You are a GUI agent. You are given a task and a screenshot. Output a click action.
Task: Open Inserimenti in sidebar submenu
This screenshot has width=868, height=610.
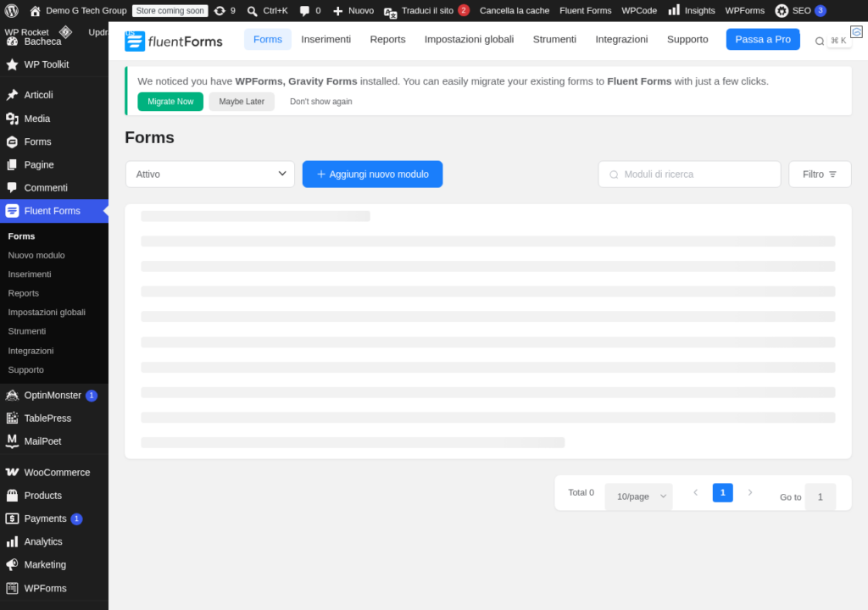pyautogui.click(x=30, y=274)
